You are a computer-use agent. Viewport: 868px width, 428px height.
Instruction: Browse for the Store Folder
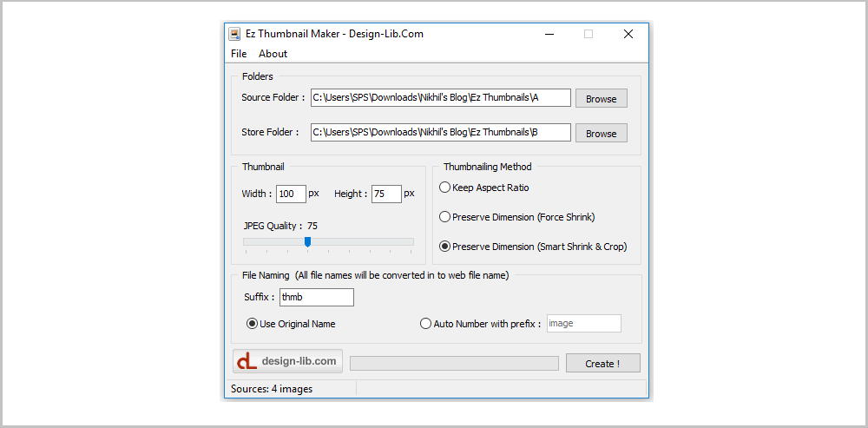pyautogui.click(x=602, y=134)
